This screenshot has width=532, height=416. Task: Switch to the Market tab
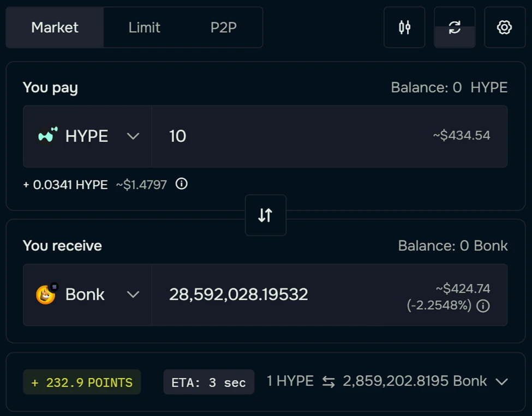point(55,27)
